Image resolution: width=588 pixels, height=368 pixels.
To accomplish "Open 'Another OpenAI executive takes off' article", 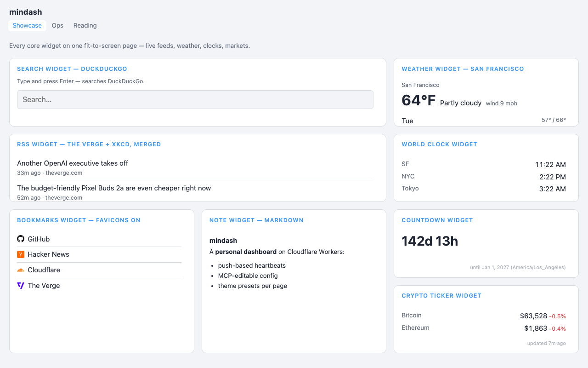I will [x=73, y=163].
